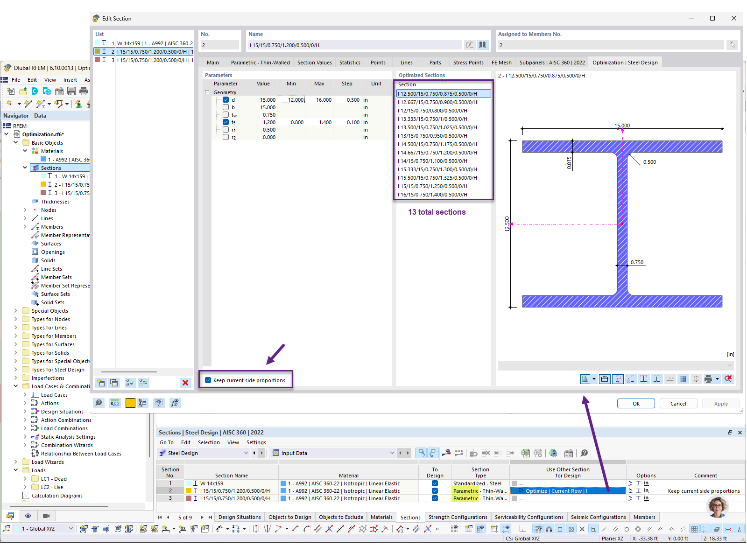747x560 pixels.
Task: Create a new section via the star icon
Action: pyautogui.click(x=101, y=383)
